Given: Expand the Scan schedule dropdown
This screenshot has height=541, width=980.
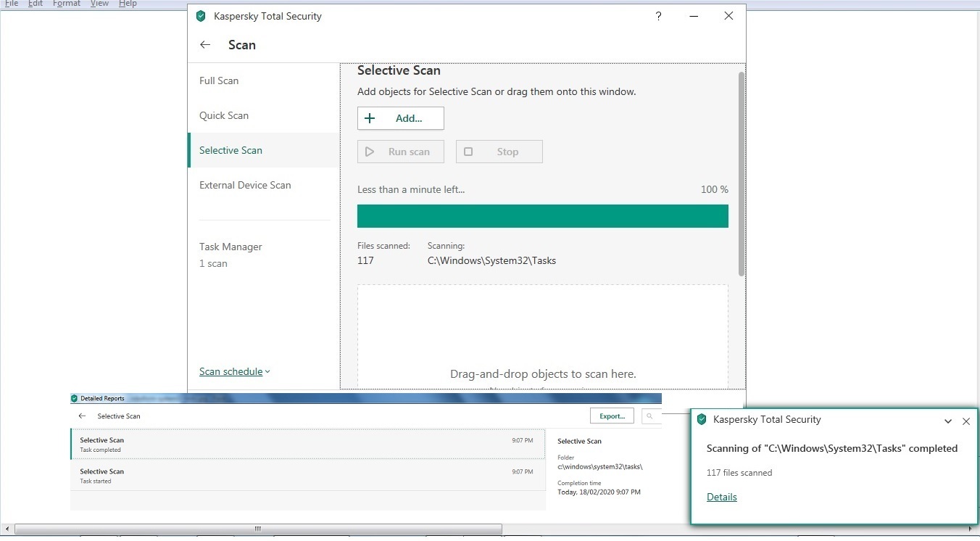Looking at the screenshot, I should point(235,371).
